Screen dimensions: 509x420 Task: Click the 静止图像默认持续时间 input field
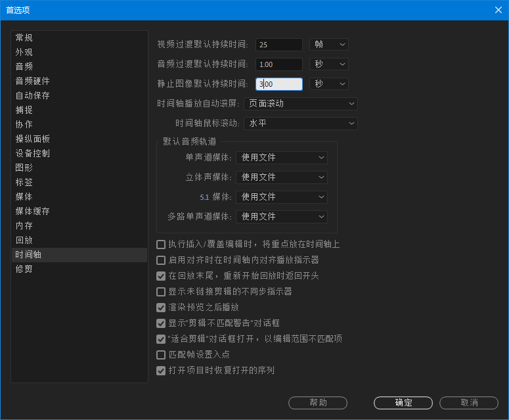[279, 84]
